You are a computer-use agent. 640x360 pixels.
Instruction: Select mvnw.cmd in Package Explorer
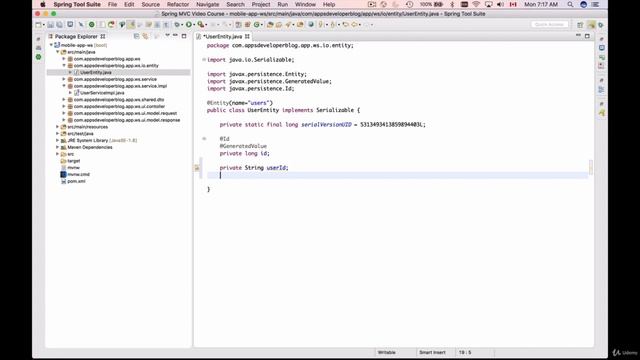78,174
